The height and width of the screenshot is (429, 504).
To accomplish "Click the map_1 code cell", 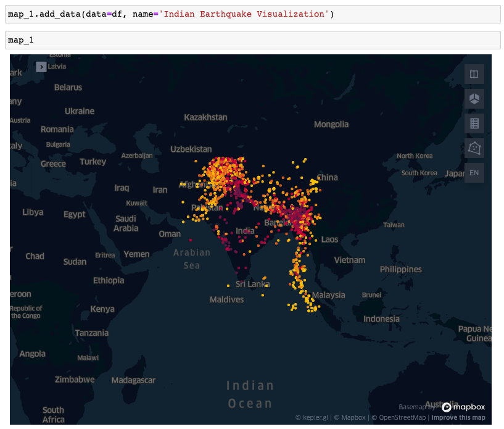I will click(253, 40).
